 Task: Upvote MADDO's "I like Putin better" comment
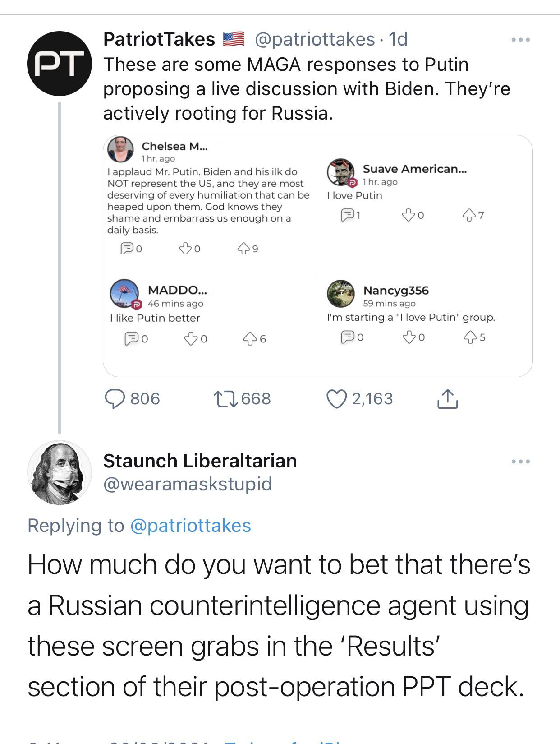pos(250,338)
